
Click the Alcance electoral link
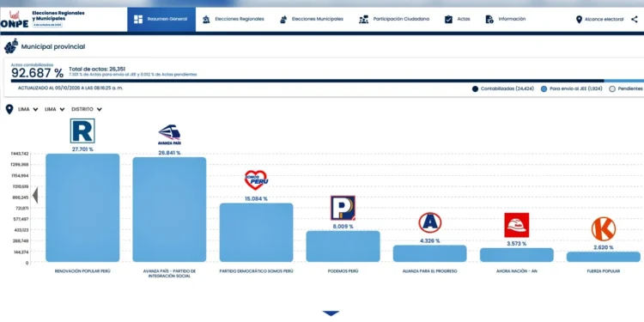[x=604, y=19]
